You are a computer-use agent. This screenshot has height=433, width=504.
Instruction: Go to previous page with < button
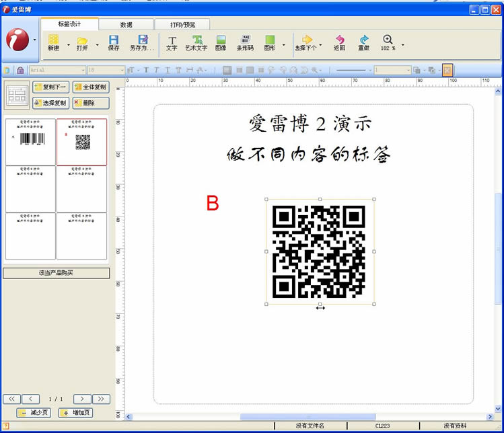30,399
